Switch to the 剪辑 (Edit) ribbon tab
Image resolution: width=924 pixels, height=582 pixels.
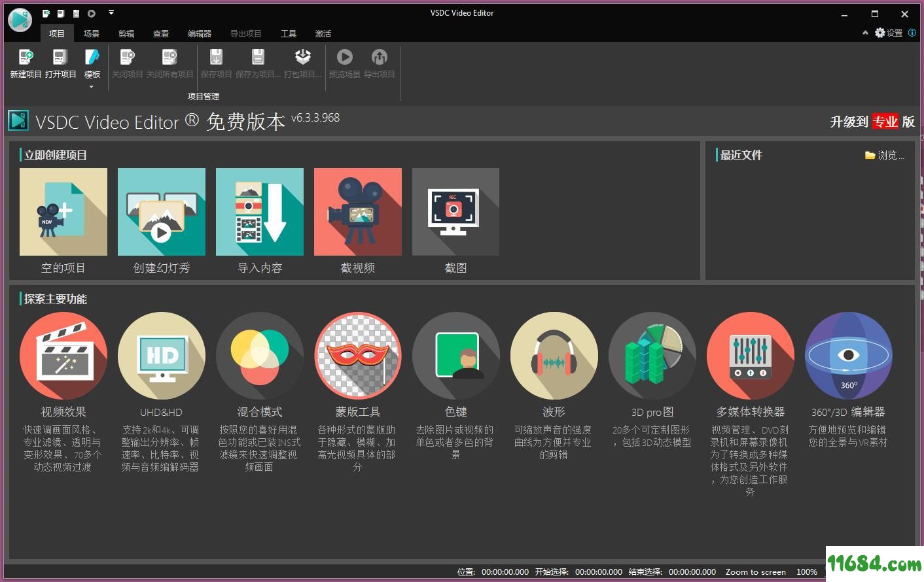(x=126, y=33)
